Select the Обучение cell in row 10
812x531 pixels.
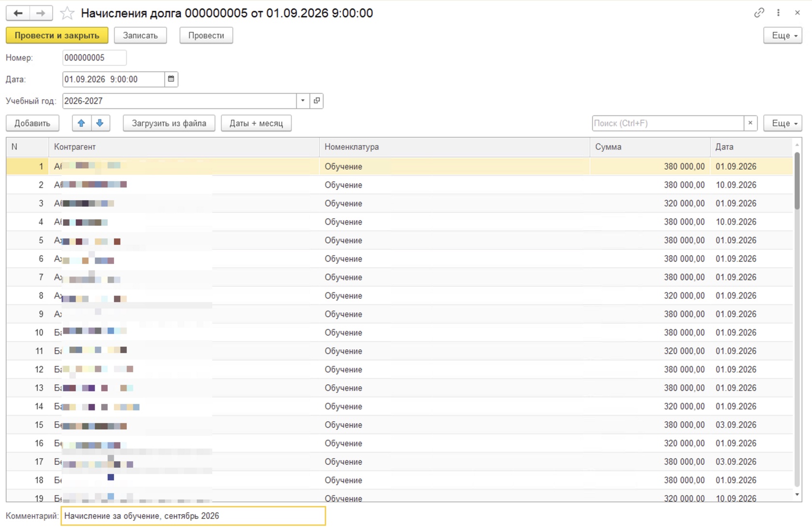tap(454, 332)
